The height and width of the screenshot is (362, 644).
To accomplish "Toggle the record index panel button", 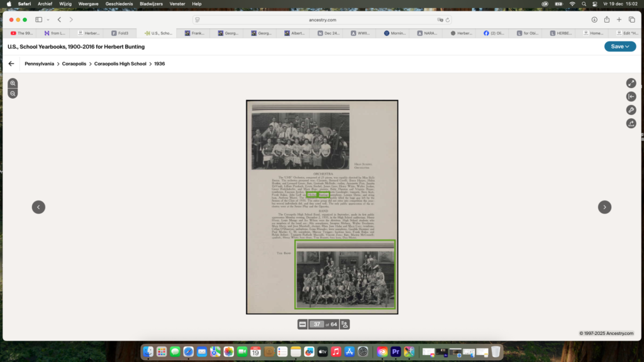I will (x=344, y=324).
